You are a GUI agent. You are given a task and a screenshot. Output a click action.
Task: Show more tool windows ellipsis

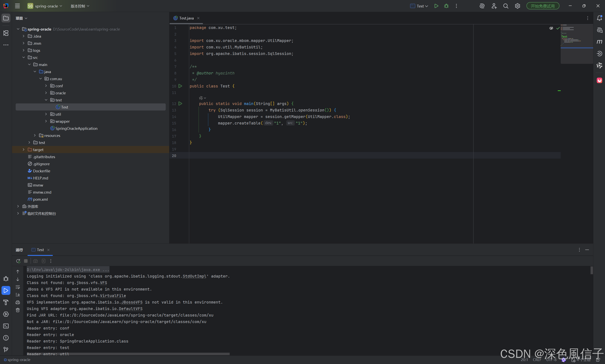pos(6,45)
